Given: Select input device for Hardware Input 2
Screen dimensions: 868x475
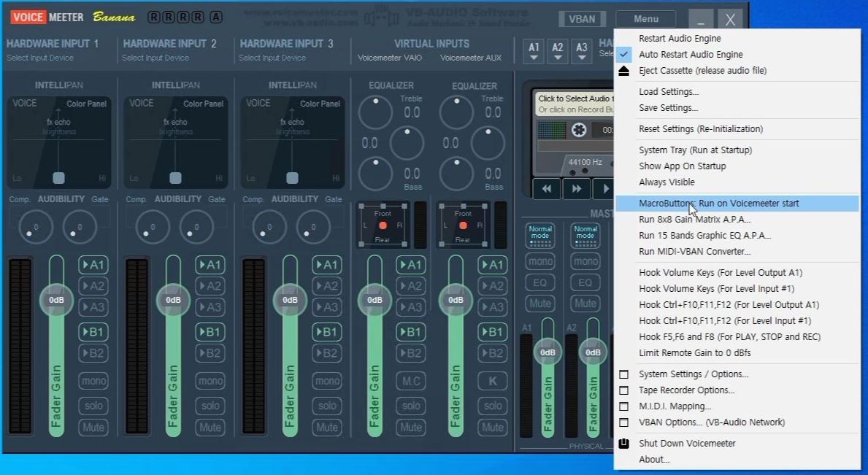Looking at the screenshot, I should [155, 58].
